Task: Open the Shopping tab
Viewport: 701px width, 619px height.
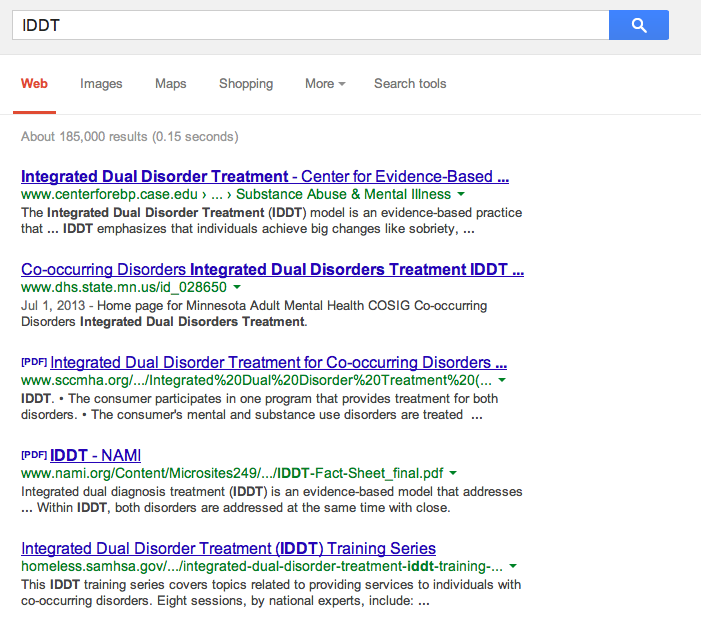Action: 246,84
